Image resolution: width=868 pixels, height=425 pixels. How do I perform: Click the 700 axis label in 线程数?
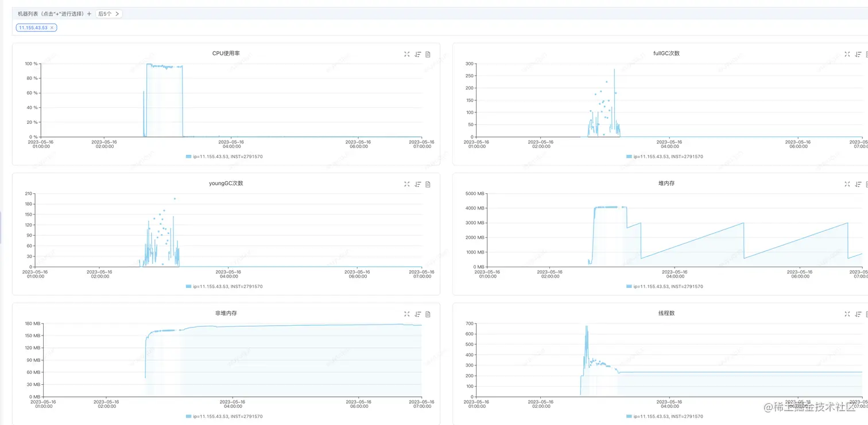pos(469,323)
